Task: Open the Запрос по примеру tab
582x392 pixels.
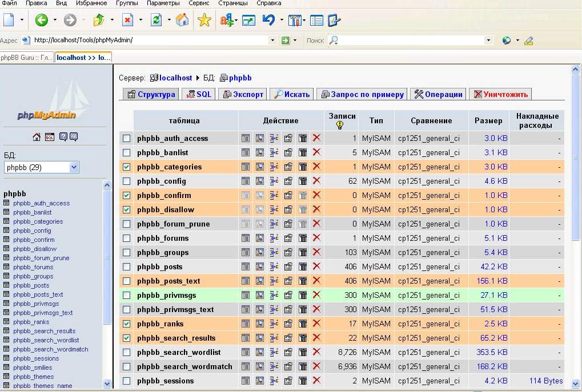Action: (x=363, y=94)
